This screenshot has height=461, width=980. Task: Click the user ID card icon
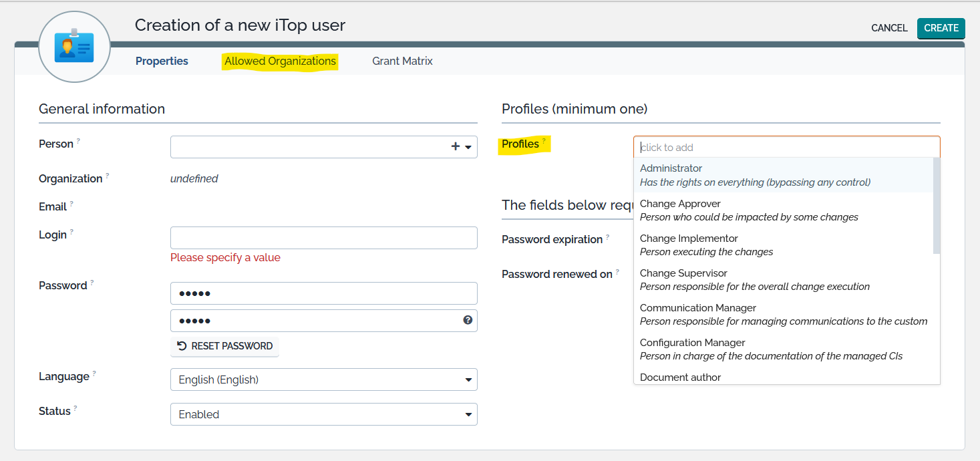pos(74,47)
